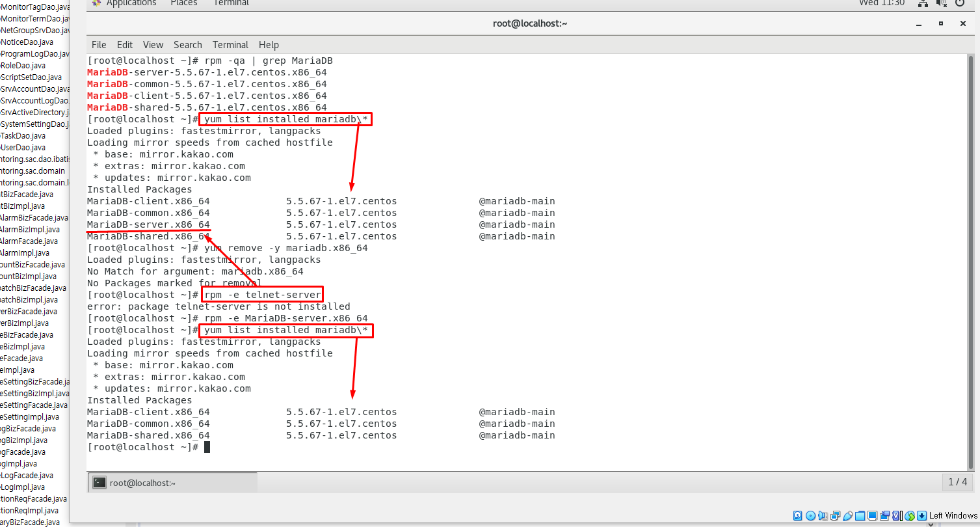Open the Edit menu of the terminal

(125, 45)
